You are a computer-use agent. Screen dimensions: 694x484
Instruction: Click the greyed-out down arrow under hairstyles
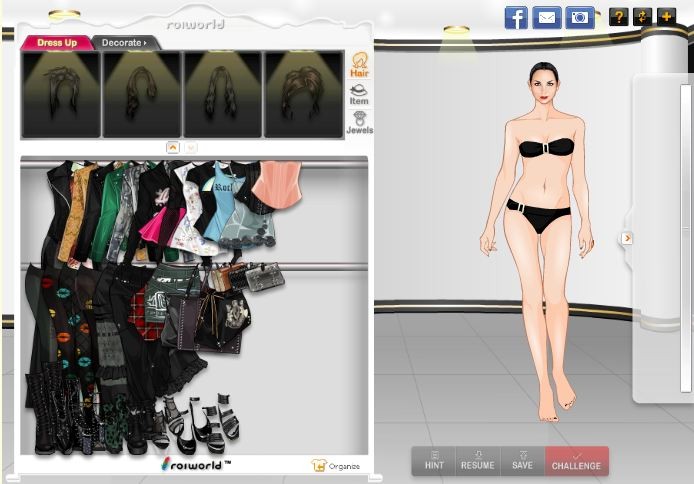tap(191, 147)
